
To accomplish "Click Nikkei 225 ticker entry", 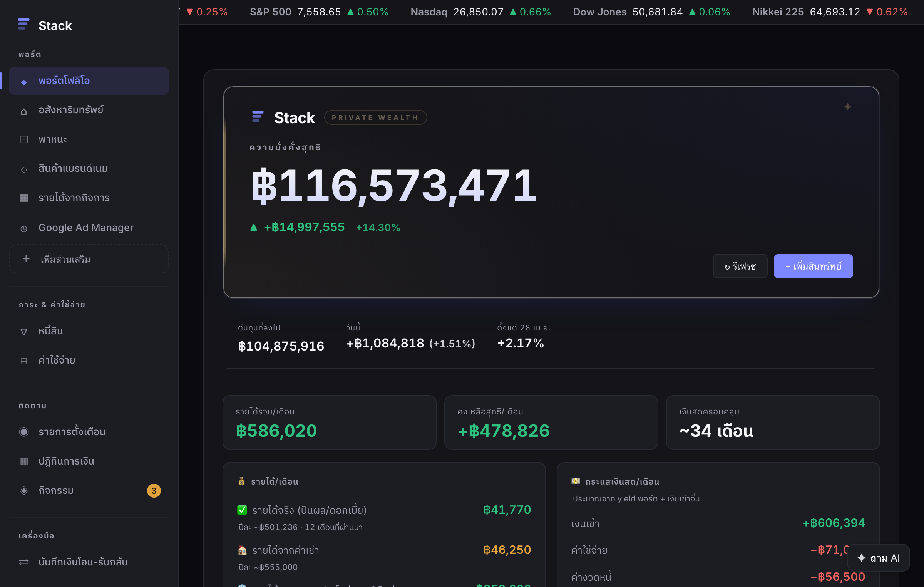I will pyautogui.click(x=830, y=12).
